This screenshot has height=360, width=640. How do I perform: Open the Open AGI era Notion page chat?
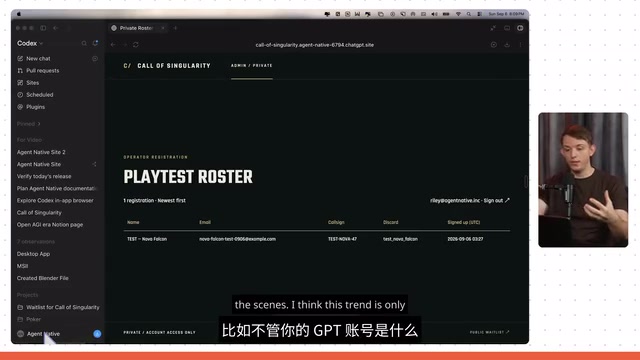tap(50, 224)
